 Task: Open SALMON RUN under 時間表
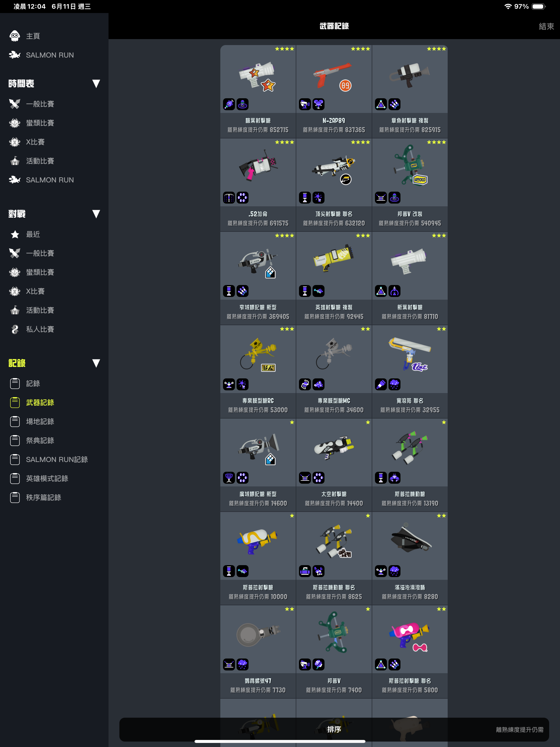tap(50, 180)
